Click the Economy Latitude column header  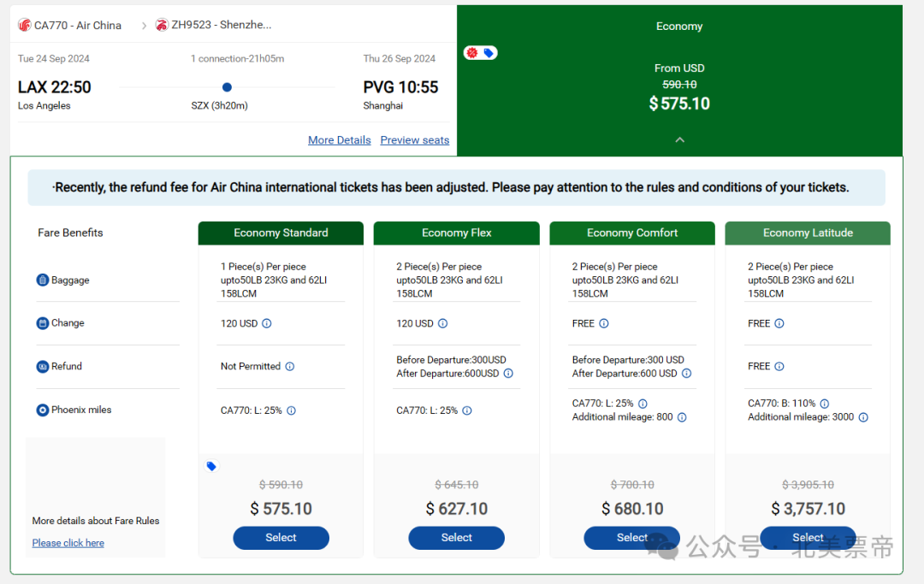coord(808,233)
